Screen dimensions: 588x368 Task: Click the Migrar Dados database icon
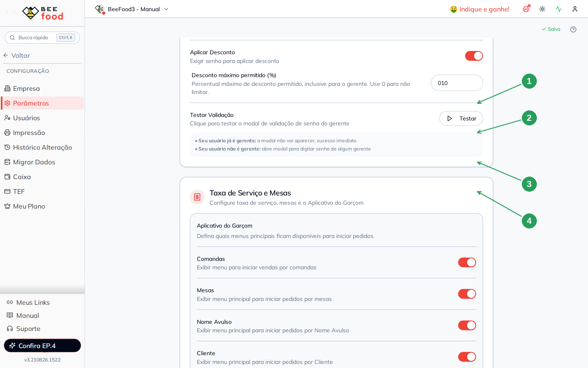pyautogui.click(x=7, y=162)
